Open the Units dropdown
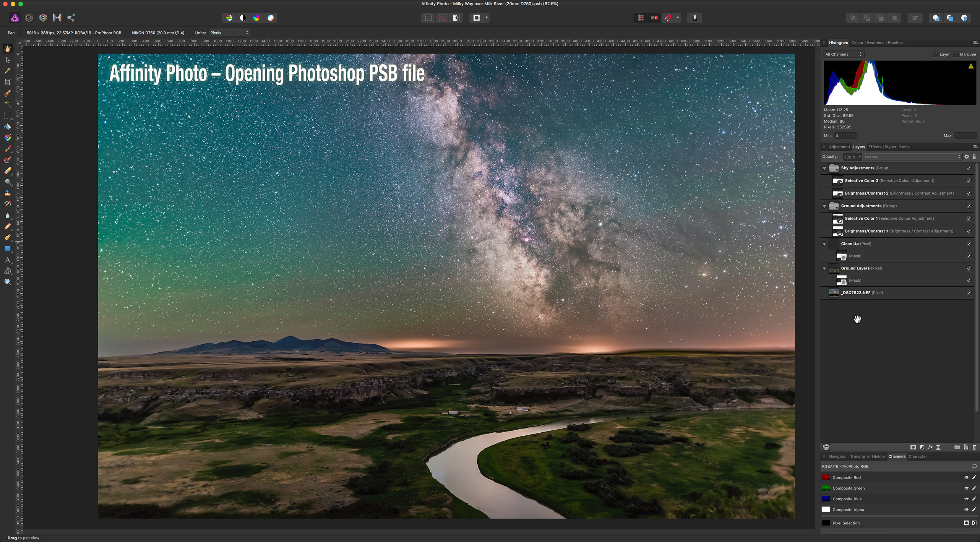The height and width of the screenshot is (542, 980). point(229,33)
